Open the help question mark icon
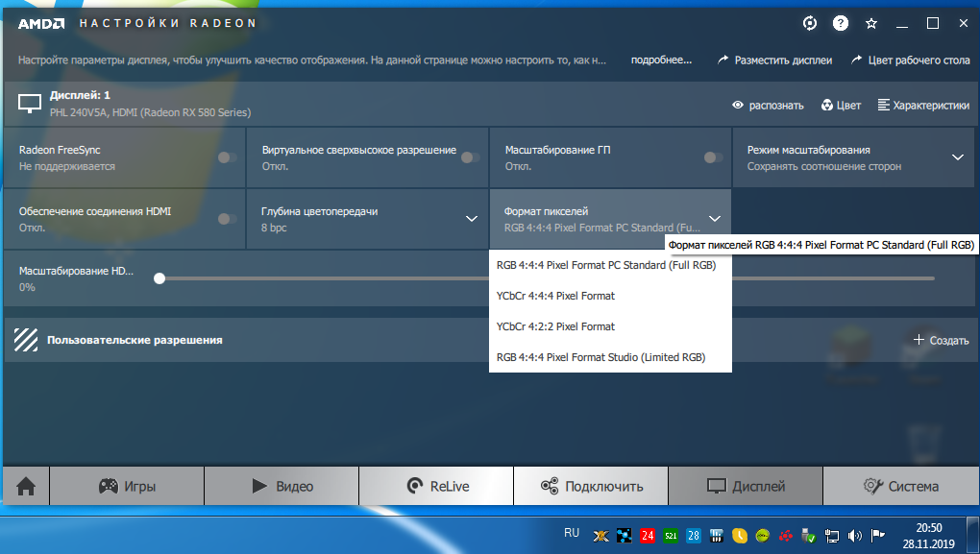Image resolution: width=980 pixels, height=554 pixels. coord(841,24)
